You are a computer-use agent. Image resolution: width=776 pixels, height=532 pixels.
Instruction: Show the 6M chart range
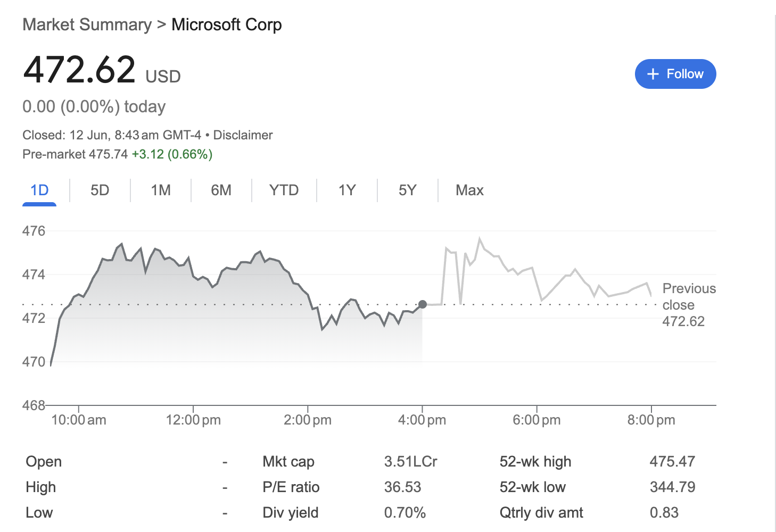(221, 190)
